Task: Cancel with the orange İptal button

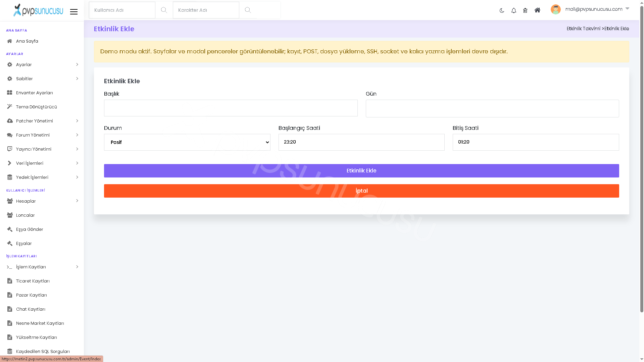Action: point(361,191)
